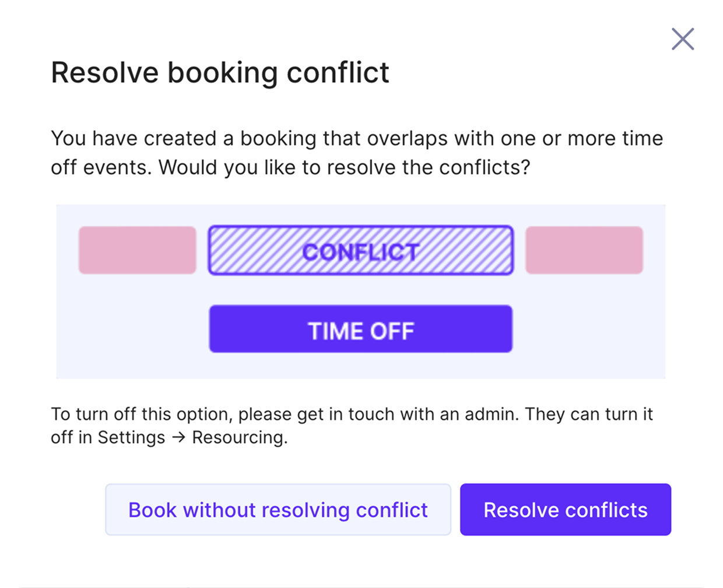Click empty lavender area left of TIME OFF

coord(133,330)
